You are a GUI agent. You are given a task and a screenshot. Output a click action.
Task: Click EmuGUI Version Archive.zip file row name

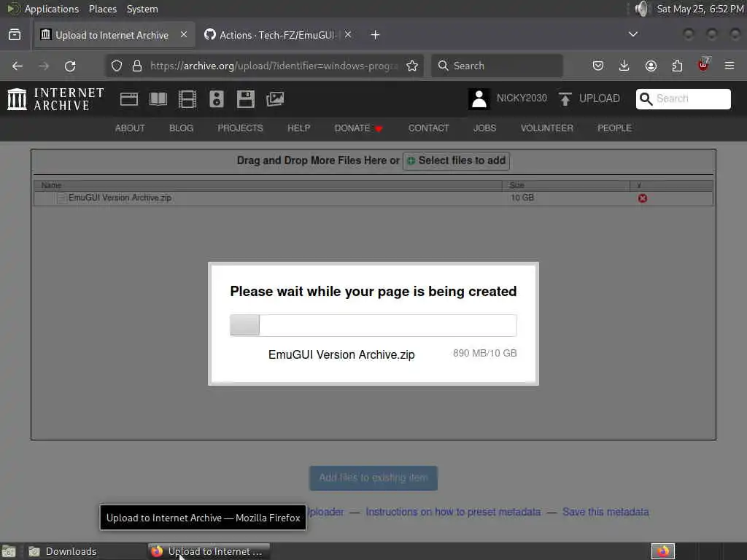coord(120,198)
